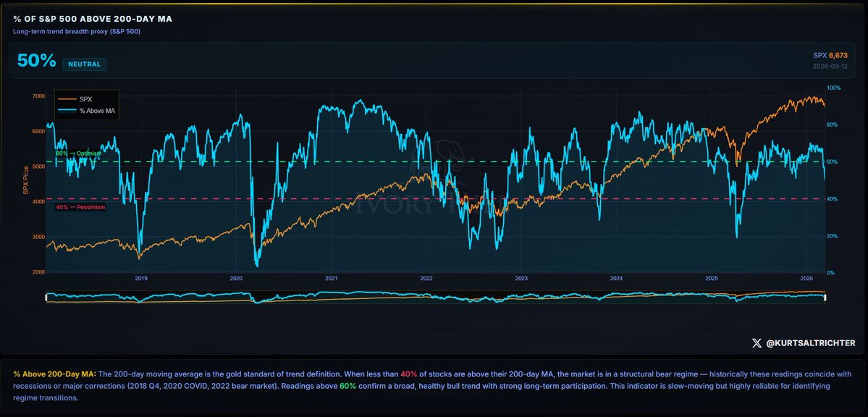Click the yellow % Above 200-Day MA heading
Image resolution: width=868 pixels, height=417 pixels.
pos(54,374)
